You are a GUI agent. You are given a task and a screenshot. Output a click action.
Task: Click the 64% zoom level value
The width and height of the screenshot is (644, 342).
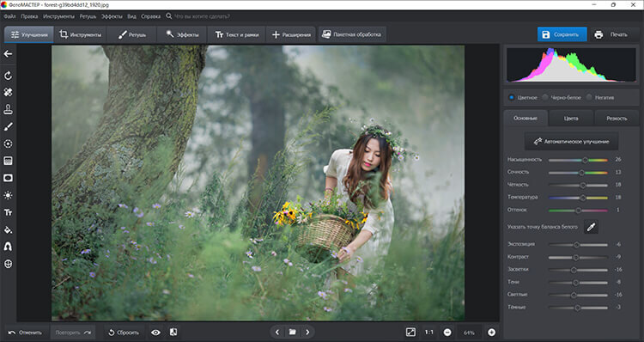click(469, 333)
